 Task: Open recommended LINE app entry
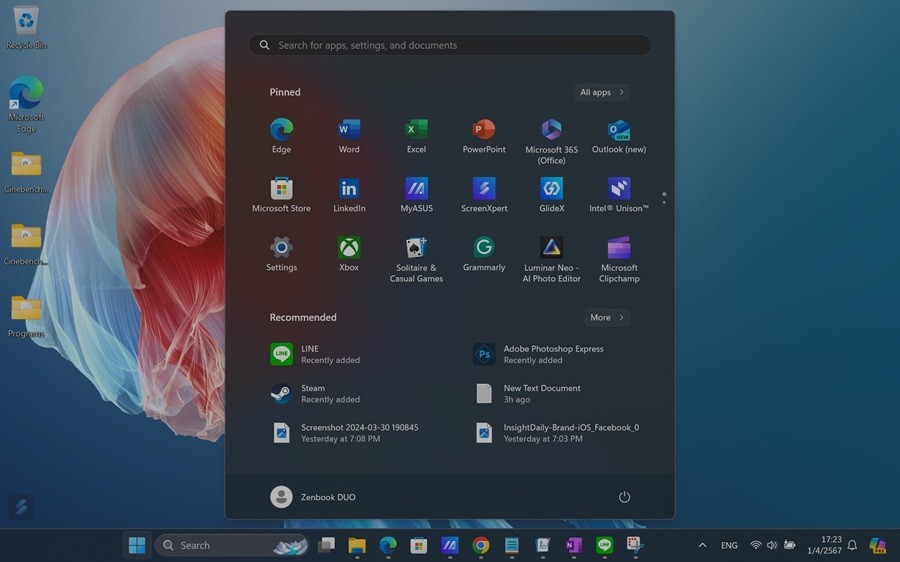pyautogui.click(x=315, y=354)
